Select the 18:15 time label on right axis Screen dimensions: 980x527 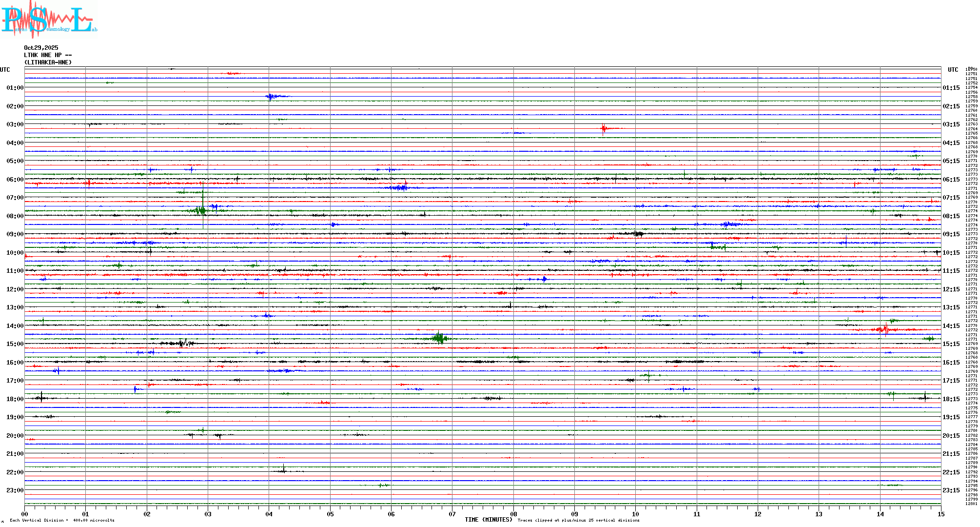951,399
